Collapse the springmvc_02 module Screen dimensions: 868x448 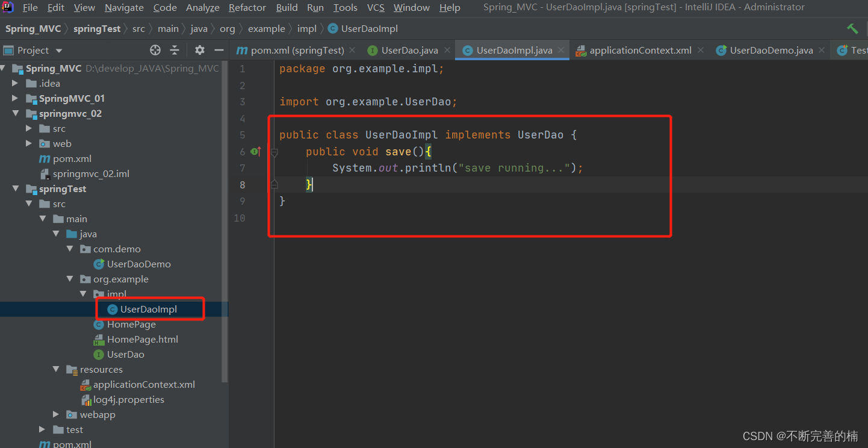[x=15, y=113]
